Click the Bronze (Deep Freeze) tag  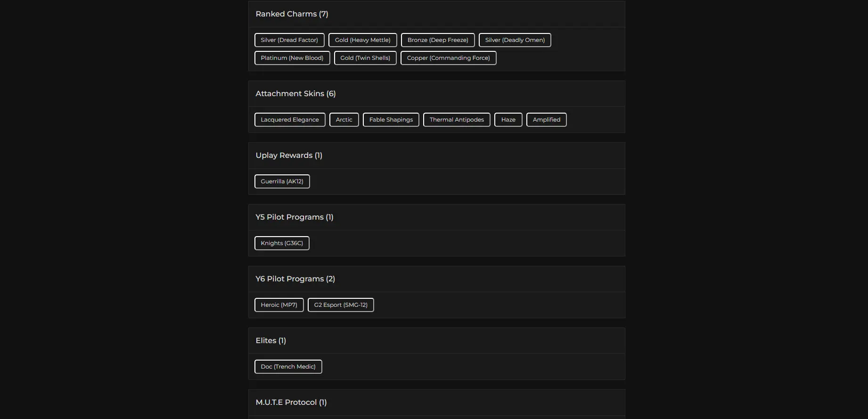click(438, 40)
